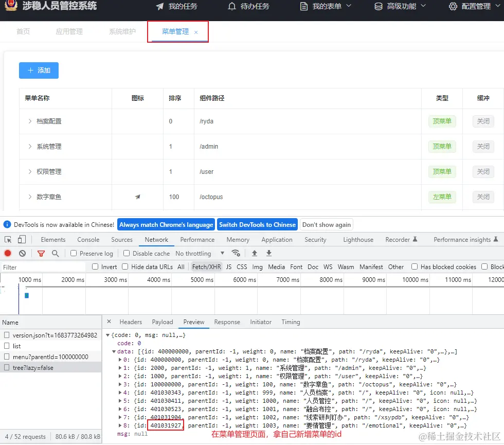Click the inspect element picker icon
The height and width of the screenshot is (445, 504).
(x=8, y=240)
